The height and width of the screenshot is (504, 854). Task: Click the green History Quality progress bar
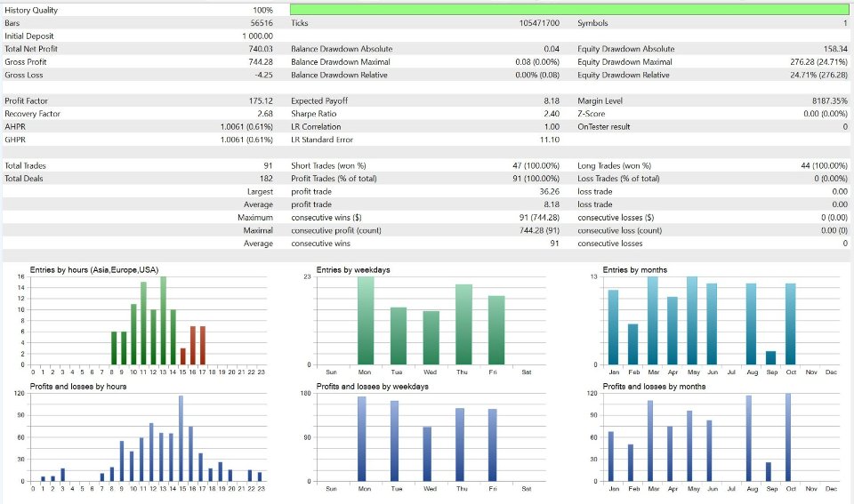click(569, 10)
